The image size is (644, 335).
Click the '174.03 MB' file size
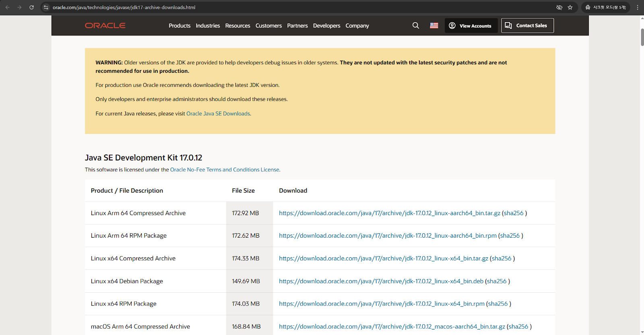point(246,304)
